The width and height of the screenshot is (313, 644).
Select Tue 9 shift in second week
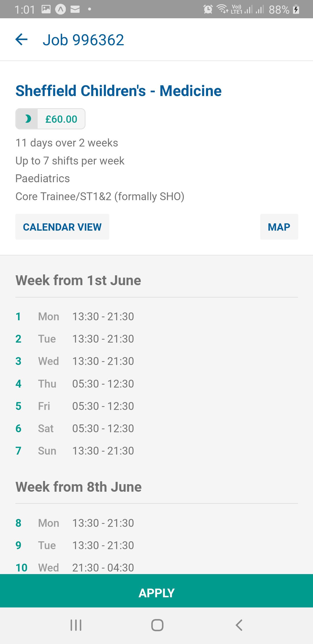pos(75,545)
